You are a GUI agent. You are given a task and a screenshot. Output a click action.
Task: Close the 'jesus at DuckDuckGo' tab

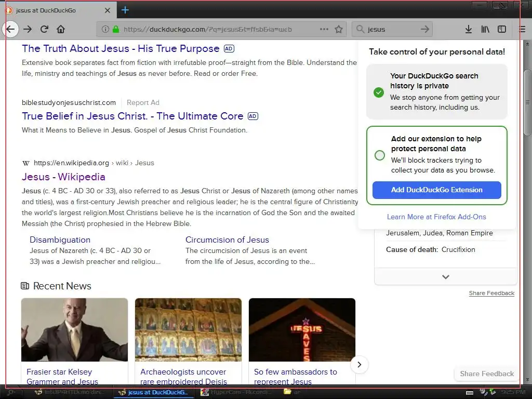pos(108,10)
